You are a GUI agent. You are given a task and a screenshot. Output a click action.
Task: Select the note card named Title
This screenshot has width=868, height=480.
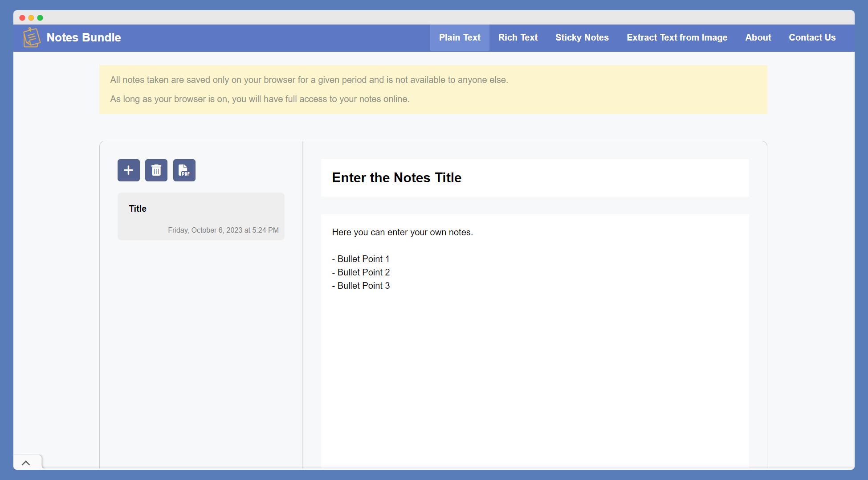pos(201,216)
